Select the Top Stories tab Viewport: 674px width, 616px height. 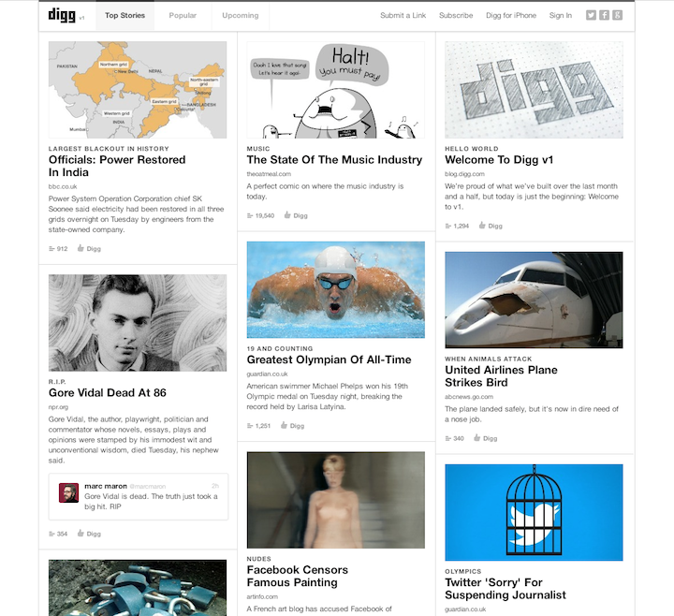pos(125,16)
